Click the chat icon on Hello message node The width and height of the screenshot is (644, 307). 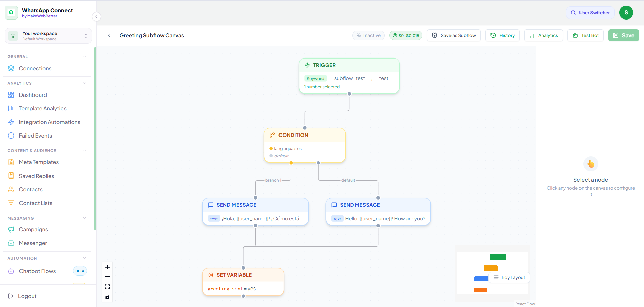[x=334, y=205]
